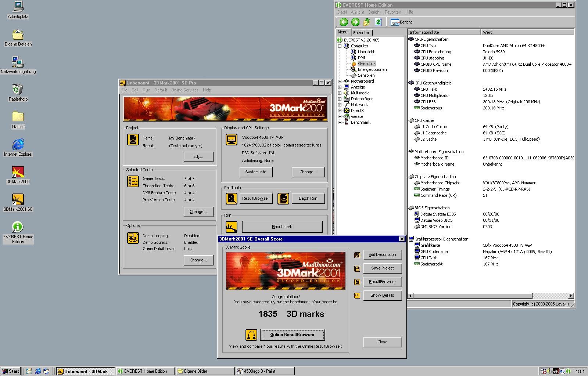Expand the Datenträger tree node
Screen dimensions: 588x376
pos(340,99)
